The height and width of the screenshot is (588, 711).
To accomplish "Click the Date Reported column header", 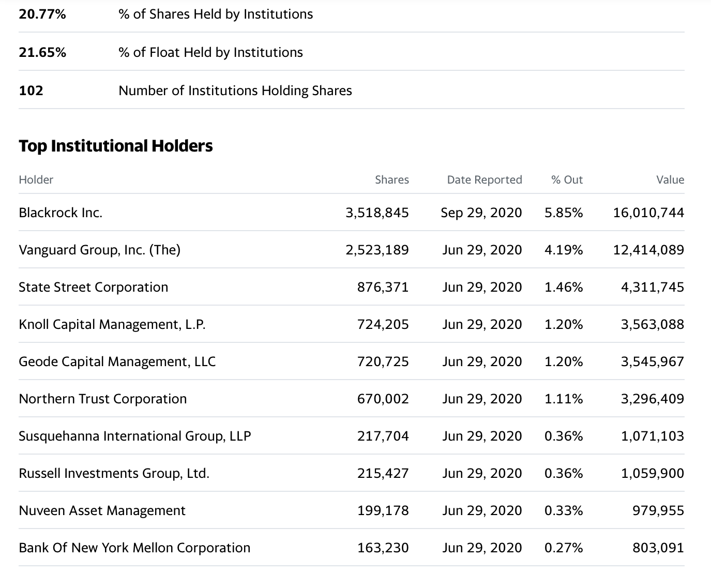I will tap(485, 179).
